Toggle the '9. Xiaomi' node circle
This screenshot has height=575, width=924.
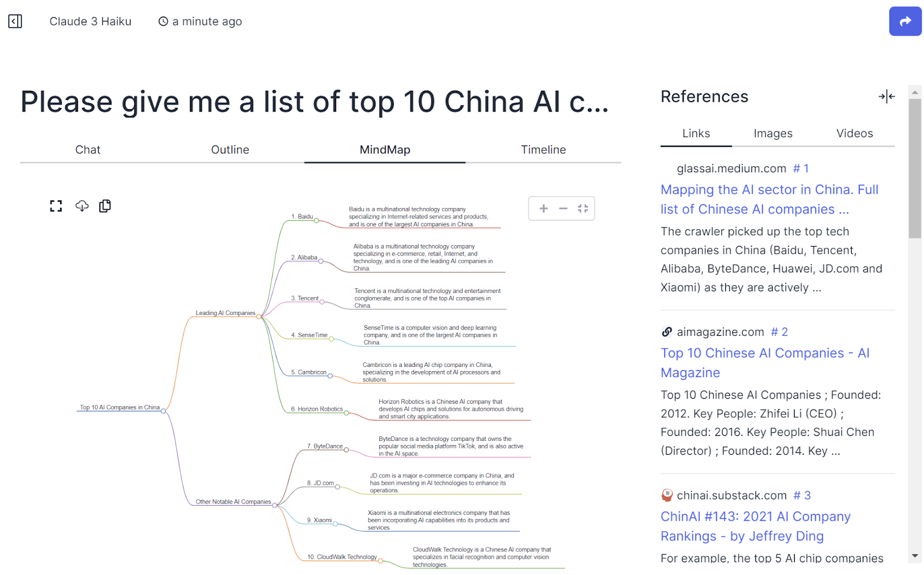point(336,524)
